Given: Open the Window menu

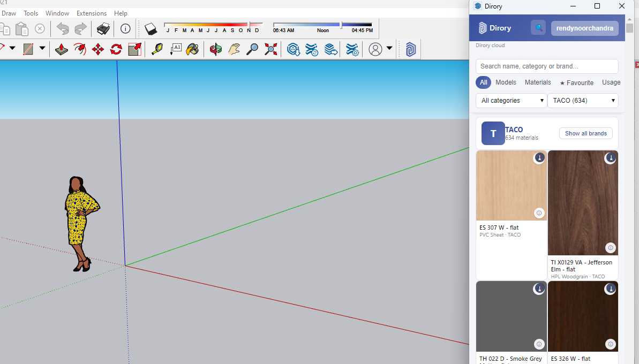Looking at the screenshot, I should (x=57, y=13).
